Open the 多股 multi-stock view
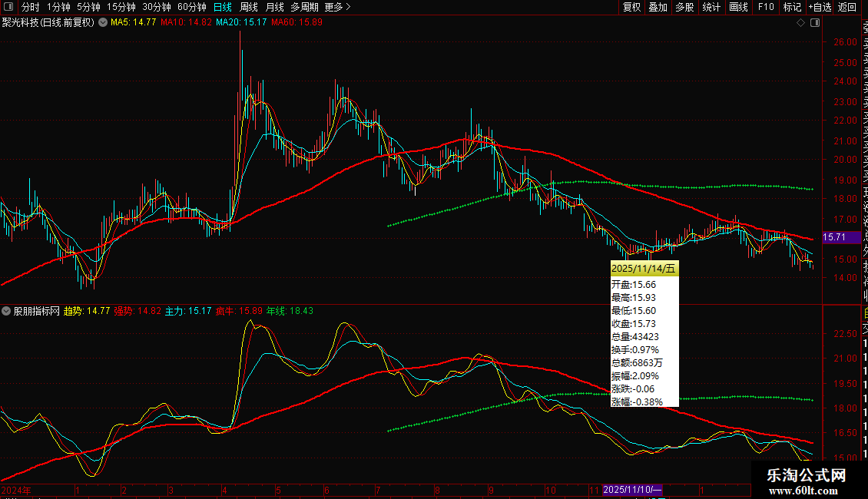 point(684,7)
